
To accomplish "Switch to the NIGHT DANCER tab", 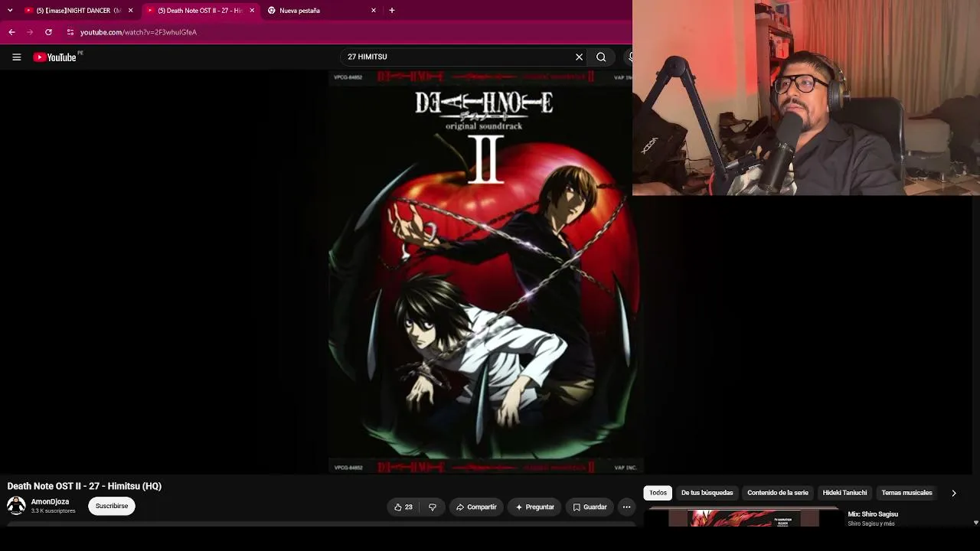I will 78,11.
